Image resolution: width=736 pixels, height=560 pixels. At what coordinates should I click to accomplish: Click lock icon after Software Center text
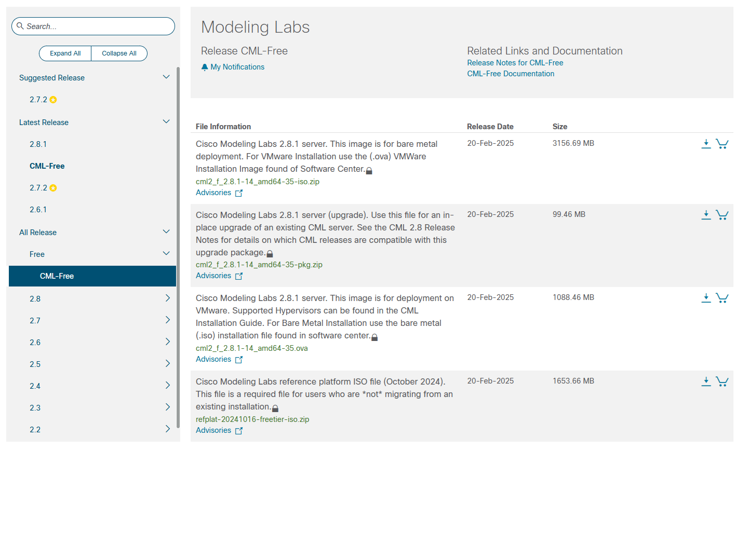[369, 171]
